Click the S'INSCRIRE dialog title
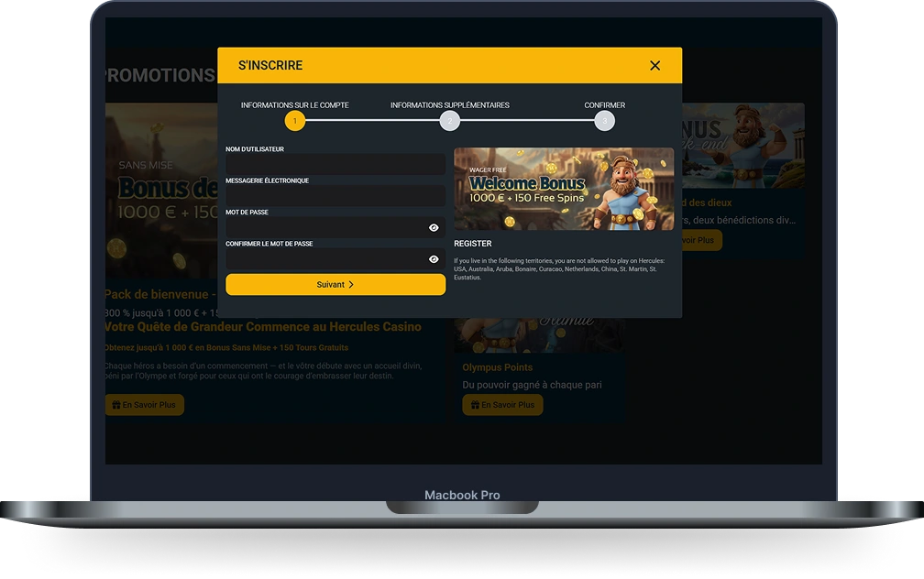Image resolution: width=924 pixels, height=579 pixels. pos(270,65)
